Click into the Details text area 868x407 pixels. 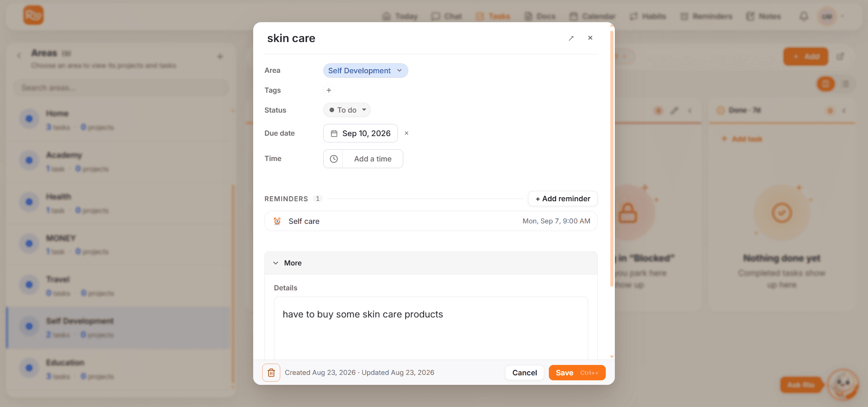tap(431, 328)
